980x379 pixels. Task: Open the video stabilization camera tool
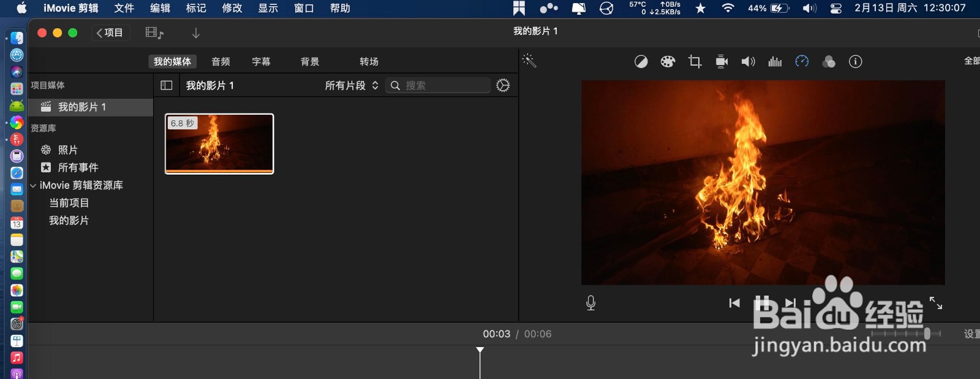click(x=722, y=61)
